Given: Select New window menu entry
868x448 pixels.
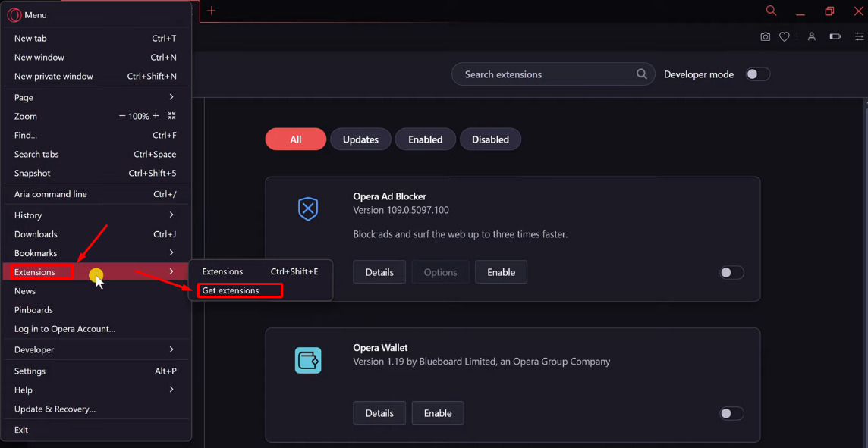Looking at the screenshot, I should pos(96,58).
